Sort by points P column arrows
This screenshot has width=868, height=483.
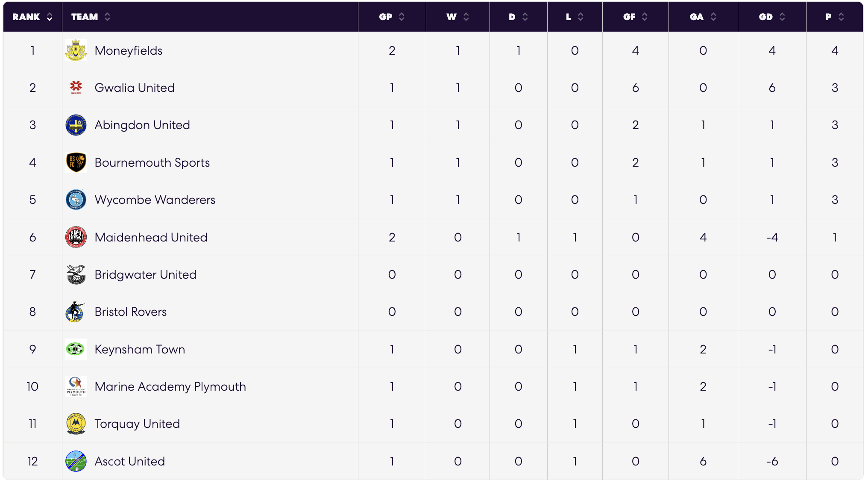tap(841, 17)
